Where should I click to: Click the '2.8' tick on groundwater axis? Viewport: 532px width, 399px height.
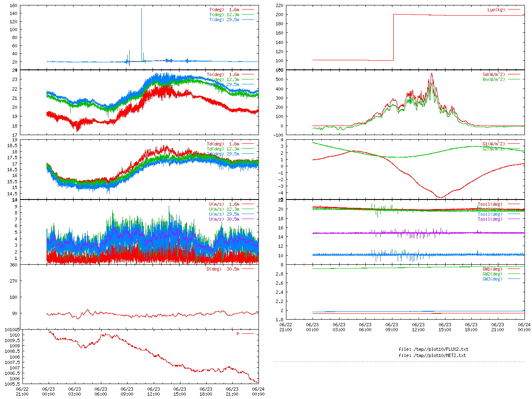(280, 274)
